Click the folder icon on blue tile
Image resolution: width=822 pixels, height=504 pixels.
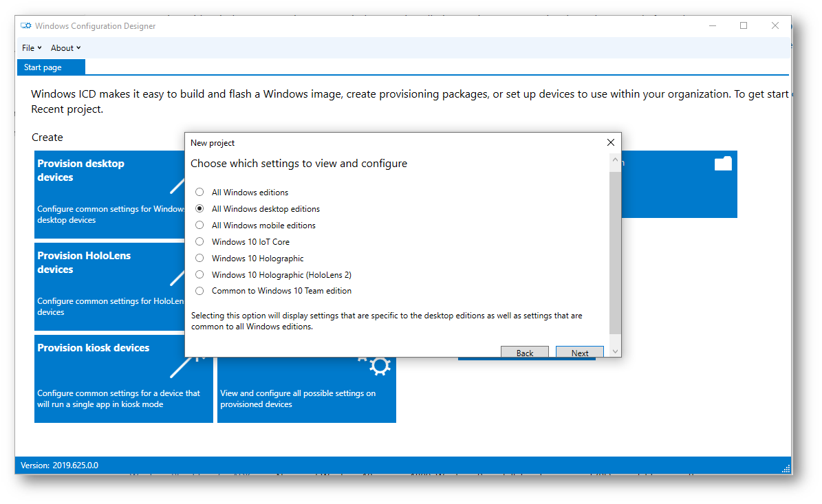click(x=723, y=164)
